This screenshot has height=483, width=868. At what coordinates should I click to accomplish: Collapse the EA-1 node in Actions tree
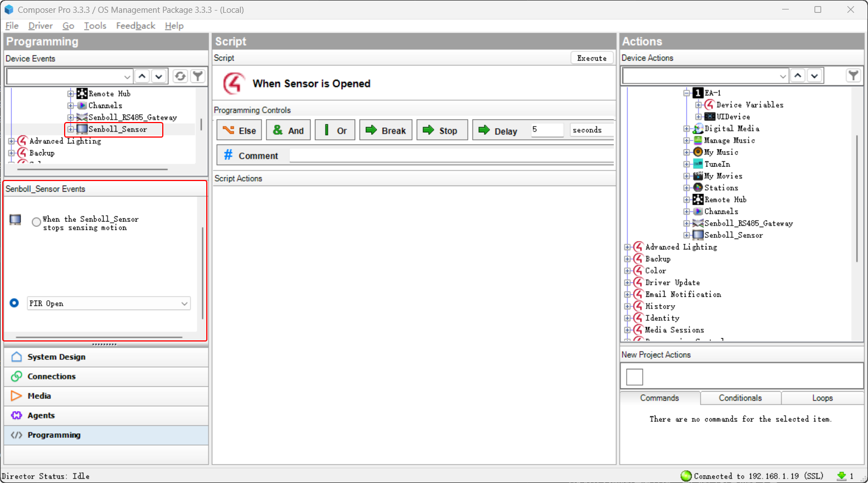tap(687, 93)
